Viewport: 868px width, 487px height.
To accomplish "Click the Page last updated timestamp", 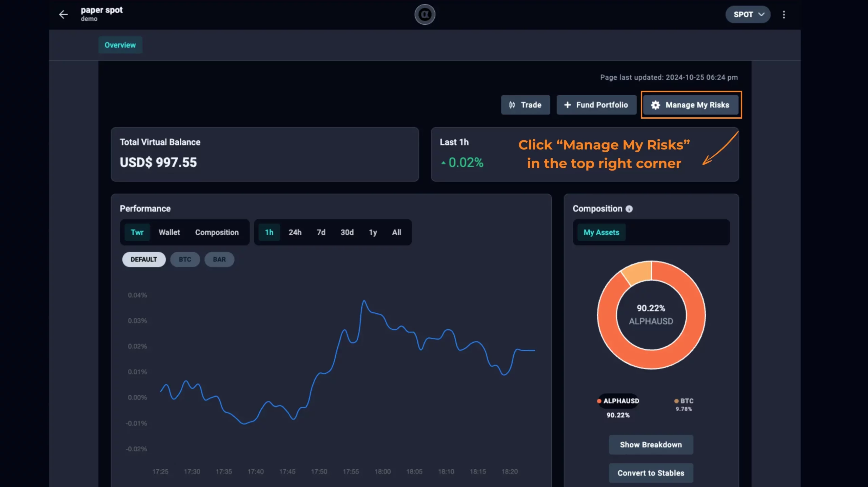I will click(669, 77).
